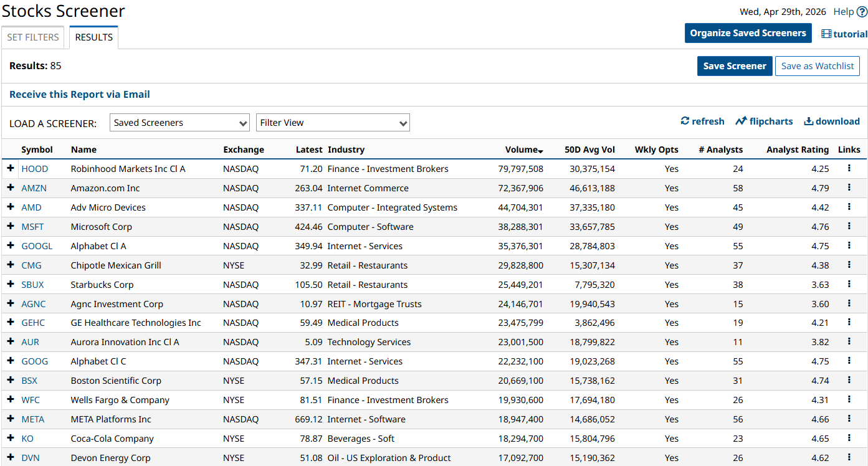Switch to the SET FILTERS tab
Viewport: 868px width, 466px height.
pyautogui.click(x=33, y=37)
